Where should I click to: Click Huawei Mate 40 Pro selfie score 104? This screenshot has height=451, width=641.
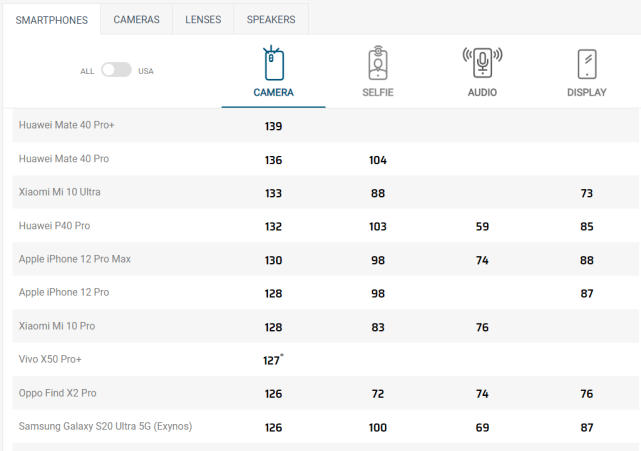click(378, 160)
